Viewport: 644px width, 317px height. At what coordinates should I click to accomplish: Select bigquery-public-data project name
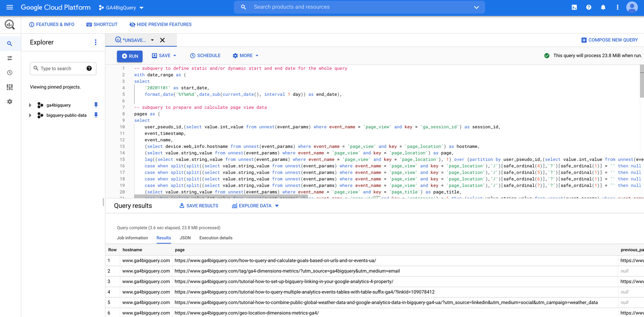66,115
